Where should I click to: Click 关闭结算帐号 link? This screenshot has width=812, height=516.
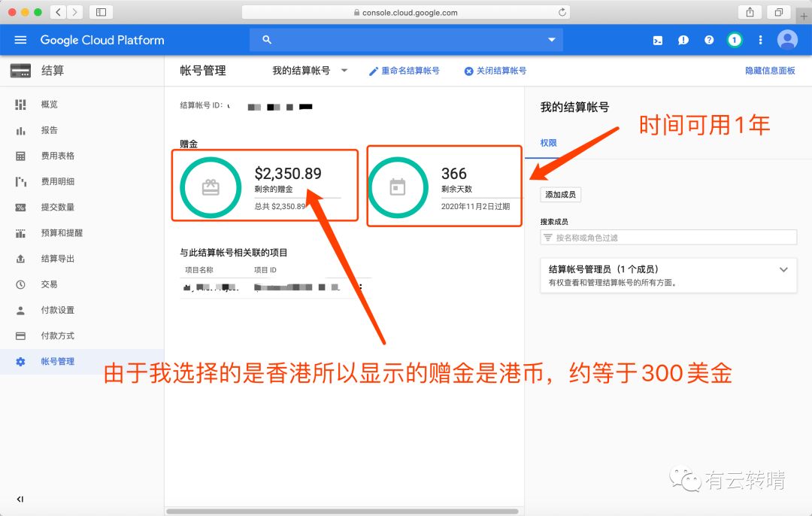point(495,71)
